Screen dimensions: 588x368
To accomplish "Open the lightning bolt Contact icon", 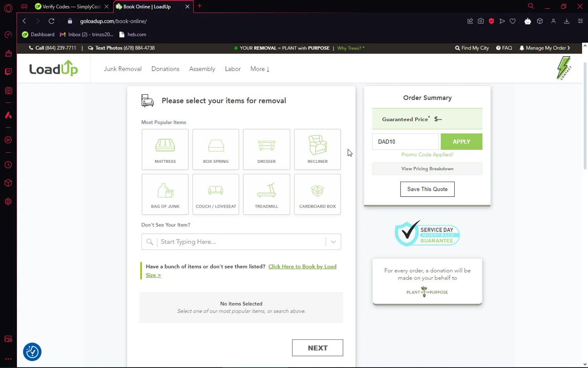I will 564,68.
